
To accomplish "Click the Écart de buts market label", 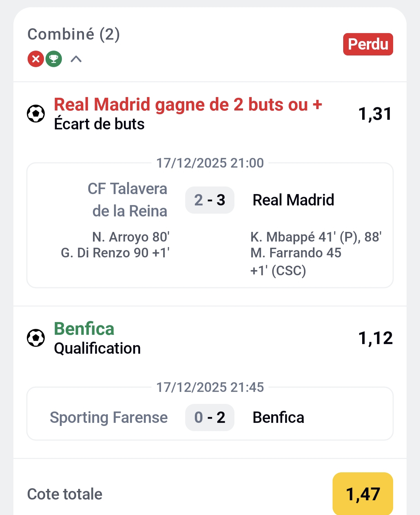I will click(99, 125).
